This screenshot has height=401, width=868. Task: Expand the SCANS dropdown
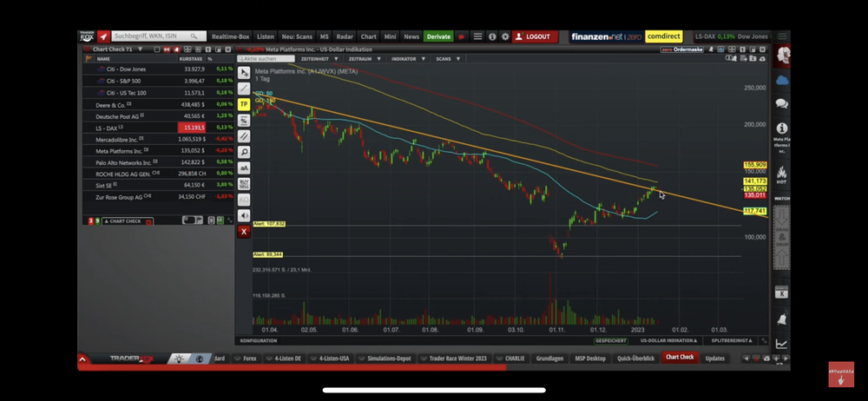click(448, 59)
